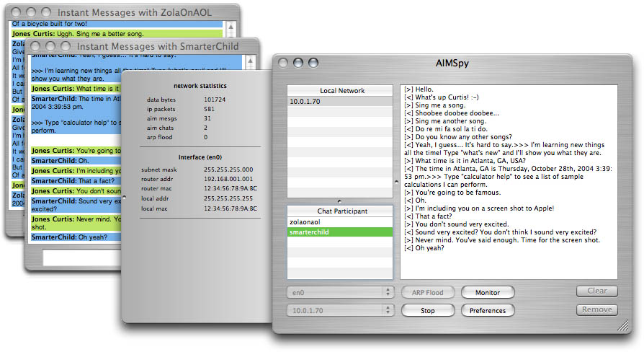Click the 'network statistics' heading
The image size is (644, 352).
[200, 86]
